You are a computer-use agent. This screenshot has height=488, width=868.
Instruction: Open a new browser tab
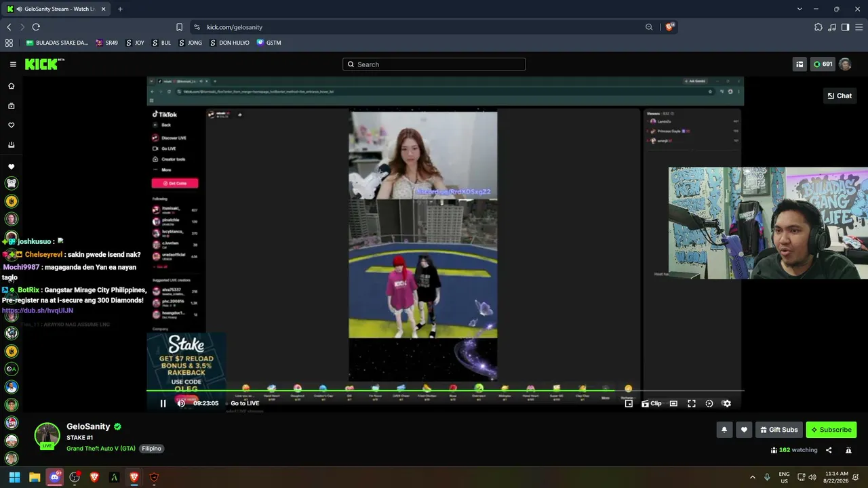tap(120, 9)
